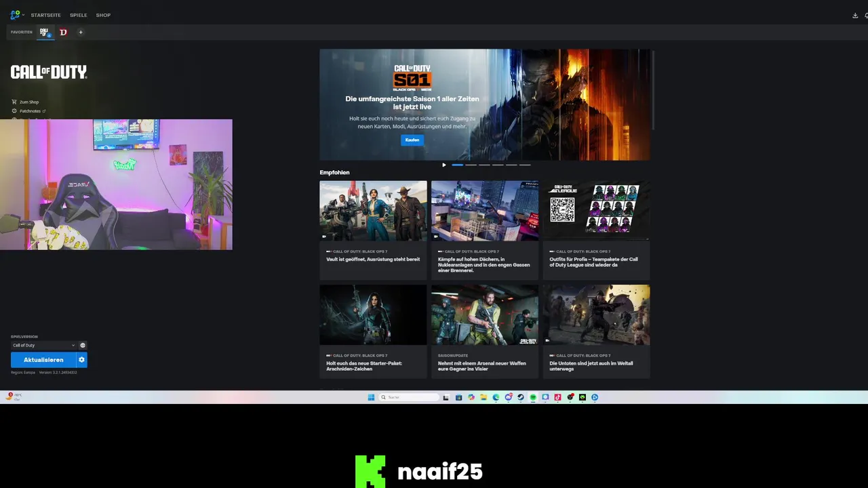Open the Battle.net logo menu
This screenshot has width=868, height=488.
click(x=16, y=15)
